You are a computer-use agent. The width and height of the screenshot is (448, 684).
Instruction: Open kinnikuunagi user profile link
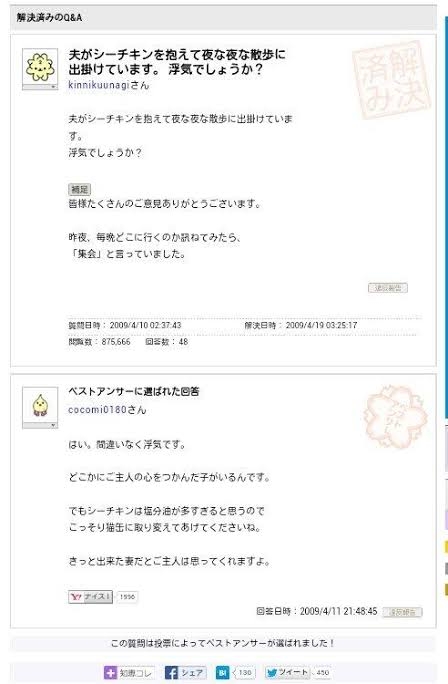pyautogui.click(x=99, y=85)
